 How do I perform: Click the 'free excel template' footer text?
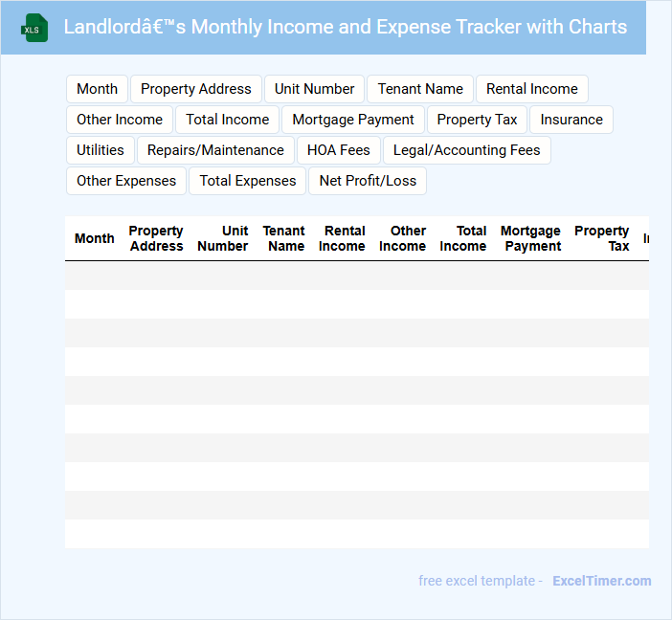tap(477, 581)
